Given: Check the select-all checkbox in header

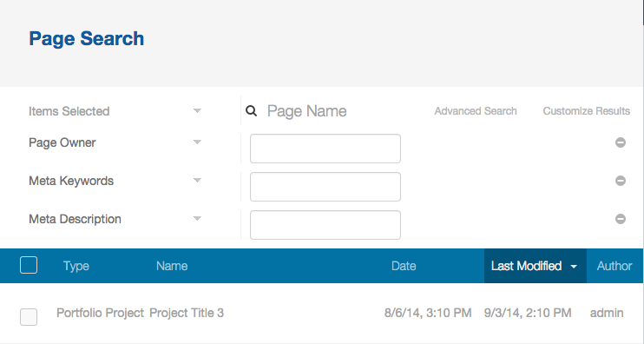Looking at the screenshot, I should pyautogui.click(x=29, y=265).
